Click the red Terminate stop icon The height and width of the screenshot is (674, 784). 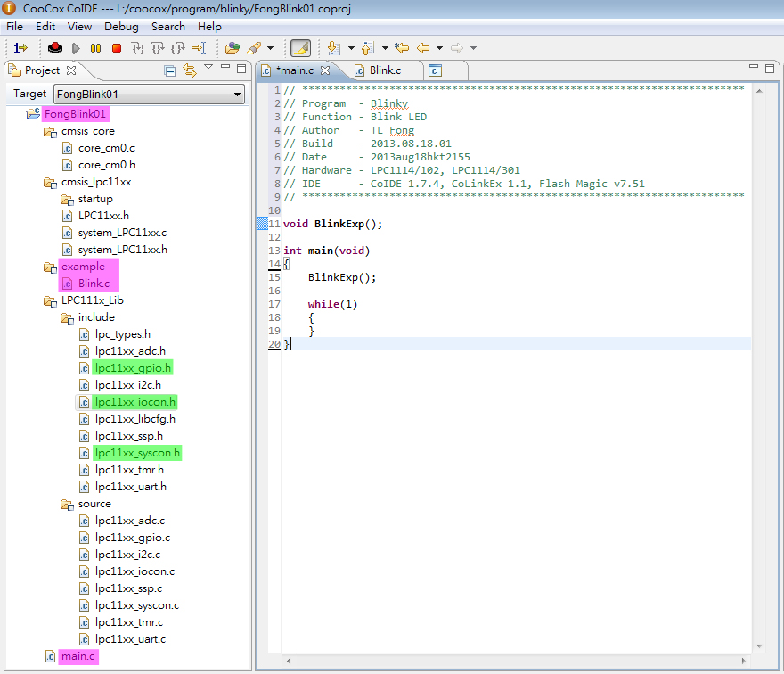(x=116, y=48)
